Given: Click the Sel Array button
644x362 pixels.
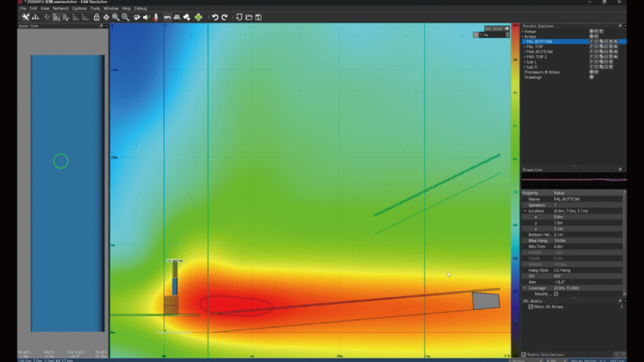Looking at the screenshot, I should [497, 29].
